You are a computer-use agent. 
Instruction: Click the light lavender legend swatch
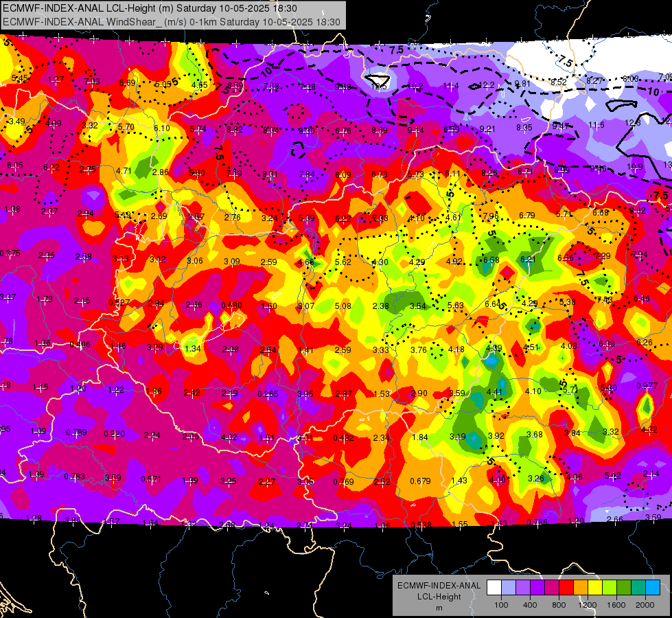pyautogui.click(x=509, y=588)
